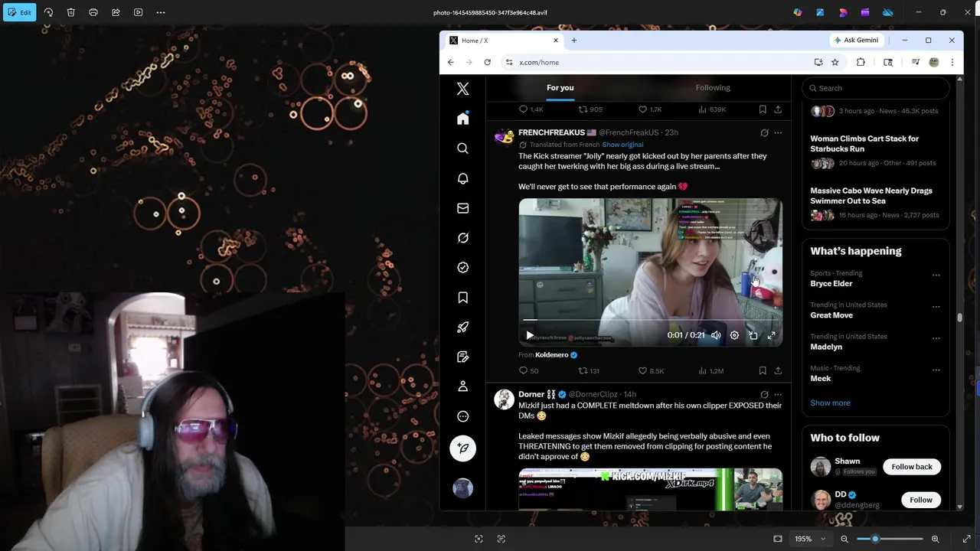
Task: Switch to the Following tab
Action: (x=713, y=88)
